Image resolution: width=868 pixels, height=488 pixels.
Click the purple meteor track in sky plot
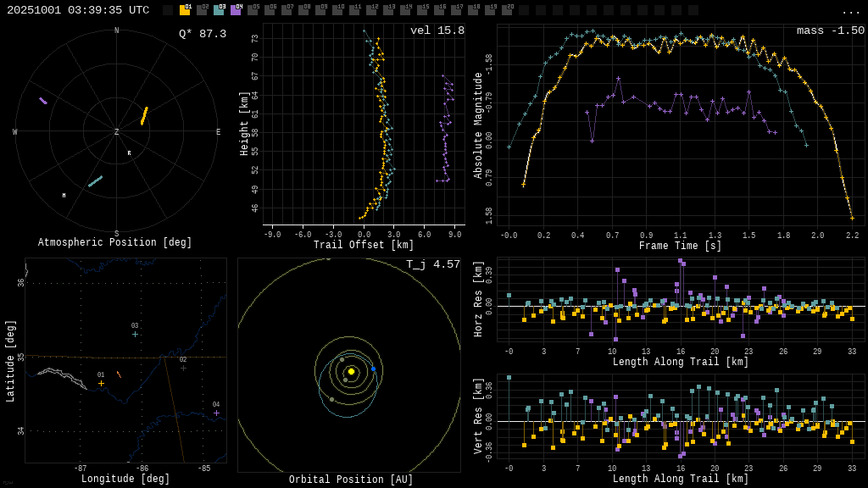[x=43, y=101]
